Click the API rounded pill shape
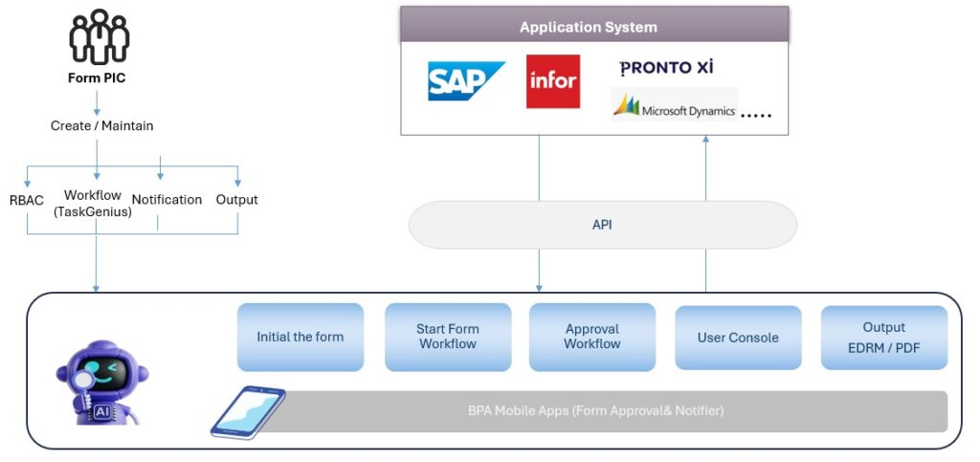The height and width of the screenshot is (462, 980). click(602, 226)
